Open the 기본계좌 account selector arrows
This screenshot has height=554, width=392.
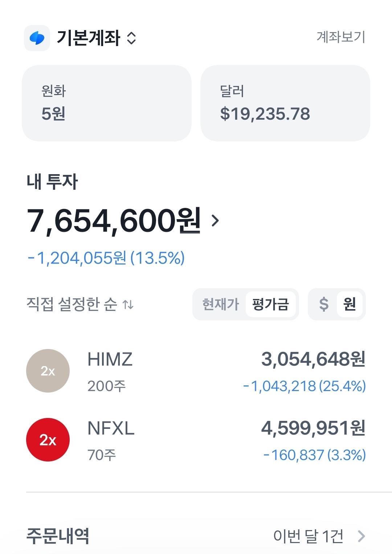tap(131, 38)
